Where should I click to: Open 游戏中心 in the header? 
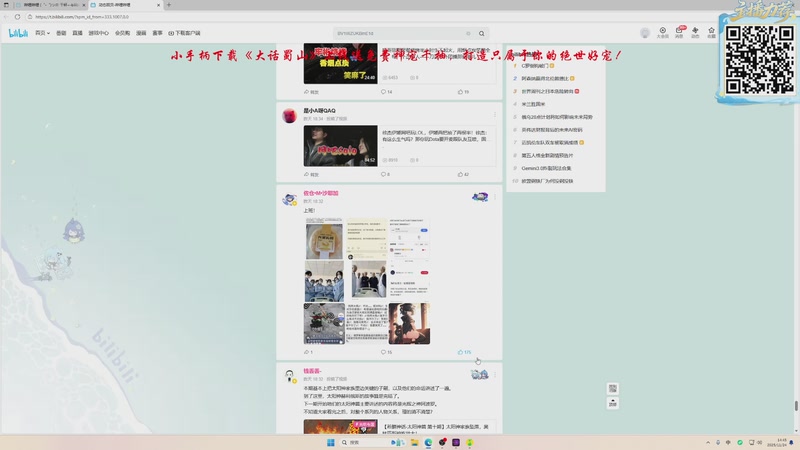coord(98,33)
